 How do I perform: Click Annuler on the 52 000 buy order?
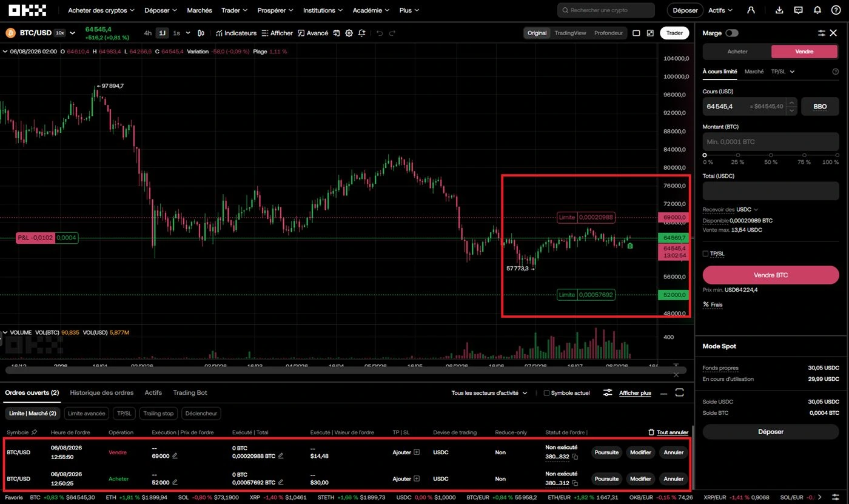(x=674, y=479)
